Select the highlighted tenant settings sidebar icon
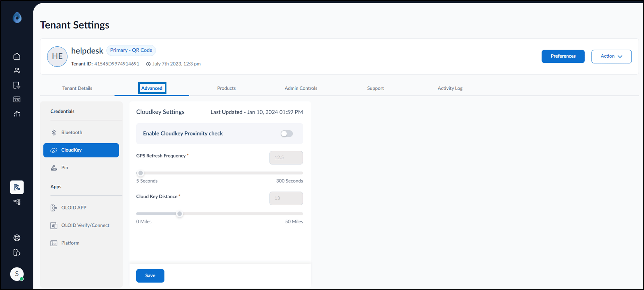644x290 pixels. pyautogui.click(x=17, y=187)
